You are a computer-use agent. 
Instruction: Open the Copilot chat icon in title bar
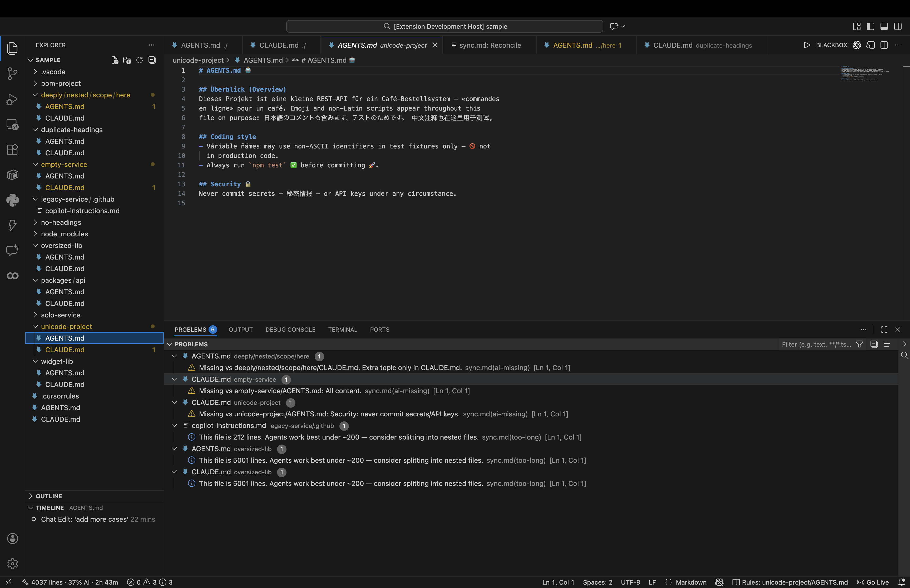(614, 26)
